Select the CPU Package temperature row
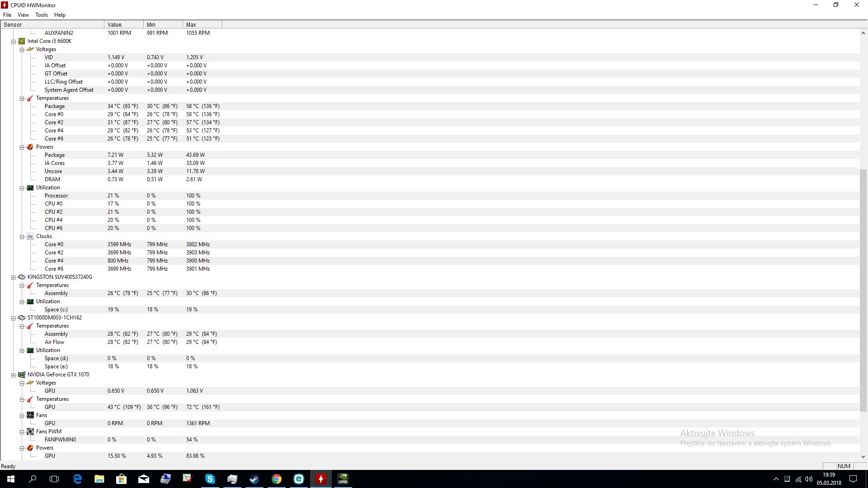The image size is (868, 488). click(x=55, y=106)
